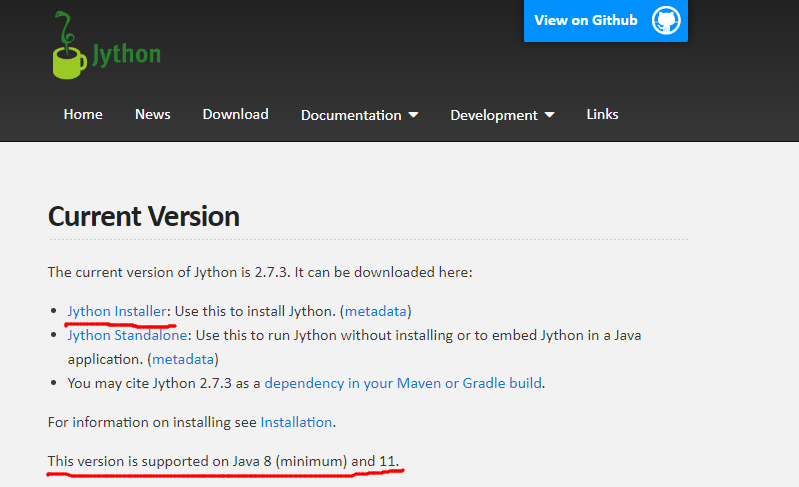Open the Development menu label
799x487 pixels.
pyautogui.click(x=494, y=115)
